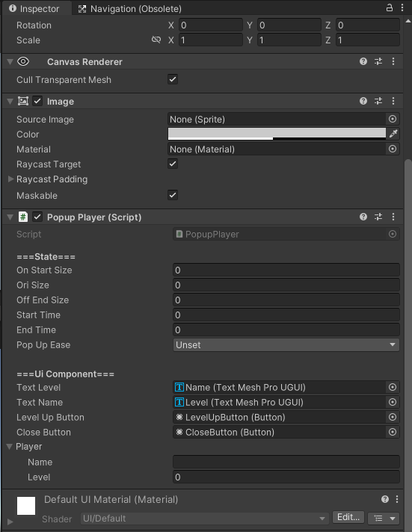Image resolution: width=412 pixels, height=532 pixels.
Task: Open the material list dropdown beside Edit
Action: (x=384, y=518)
